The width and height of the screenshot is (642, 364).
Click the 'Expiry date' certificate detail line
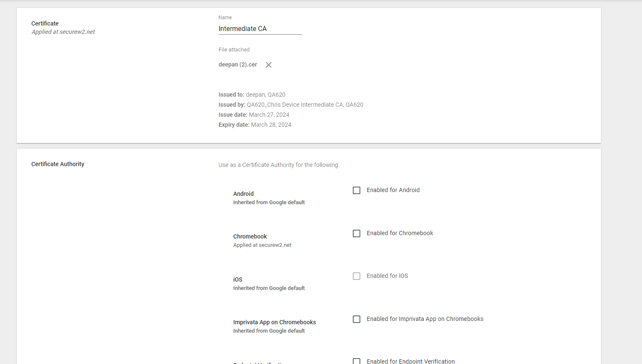click(x=255, y=125)
